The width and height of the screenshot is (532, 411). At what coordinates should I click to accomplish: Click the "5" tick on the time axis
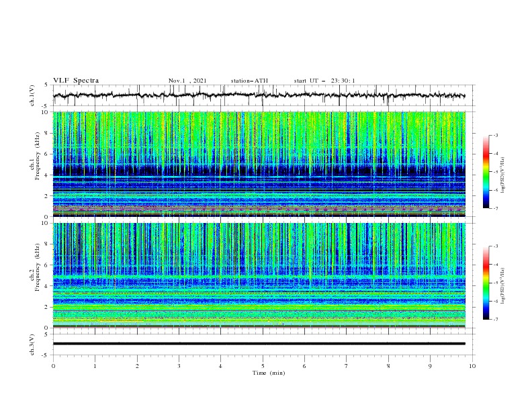point(263,366)
